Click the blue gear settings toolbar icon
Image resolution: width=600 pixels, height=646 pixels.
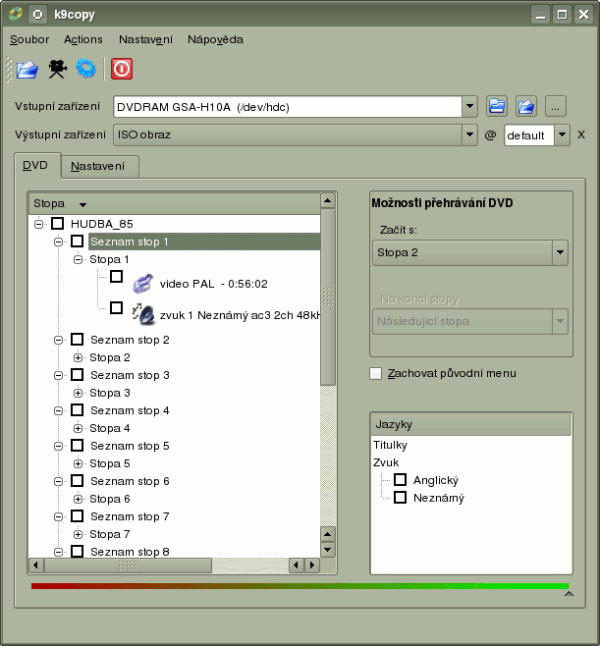[x=86, y=69]
